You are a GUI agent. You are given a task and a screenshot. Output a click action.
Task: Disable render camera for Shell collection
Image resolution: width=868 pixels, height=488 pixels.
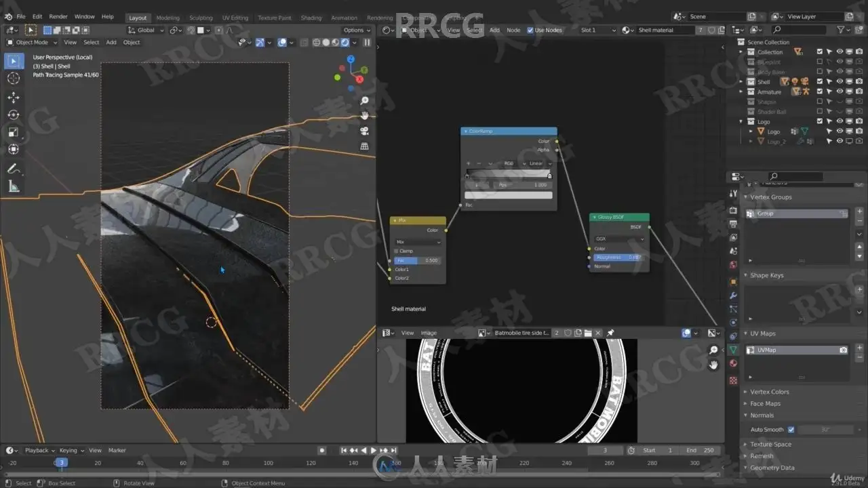pyautogui.click(x=859, y=81)
